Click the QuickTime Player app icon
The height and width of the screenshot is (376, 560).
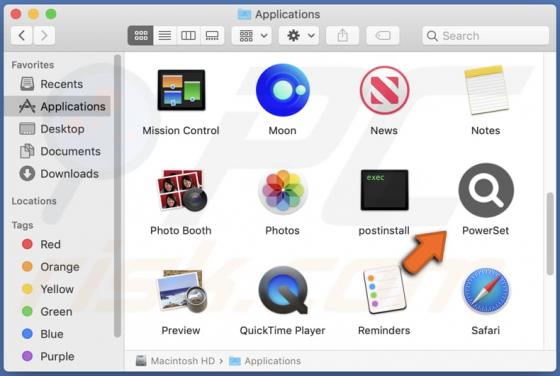[x=282, y=290]
